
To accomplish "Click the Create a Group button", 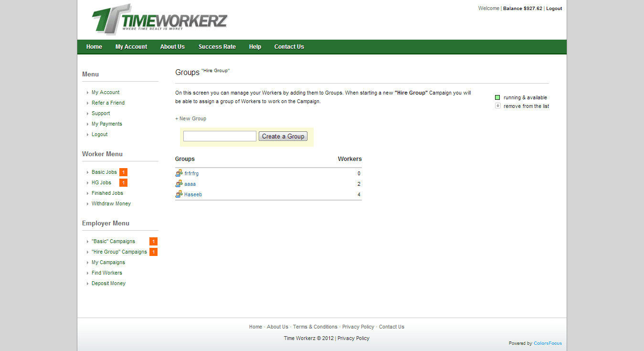I will pos(283,137).
